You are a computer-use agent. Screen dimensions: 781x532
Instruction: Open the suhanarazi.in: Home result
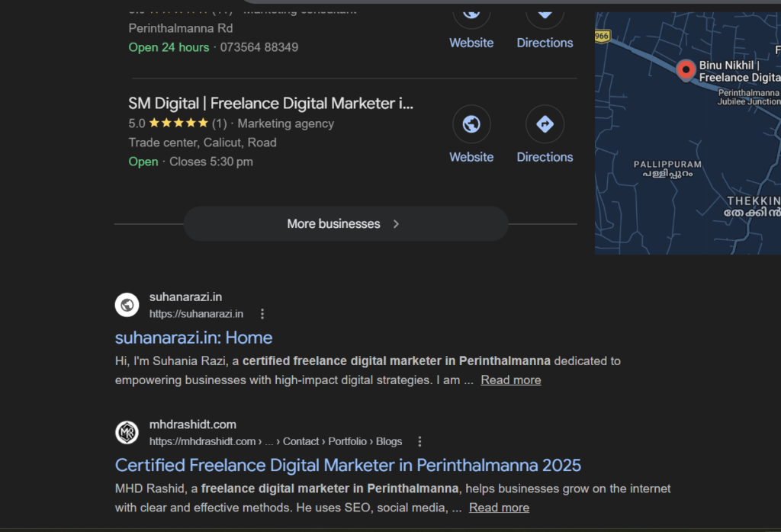(193, 338)
